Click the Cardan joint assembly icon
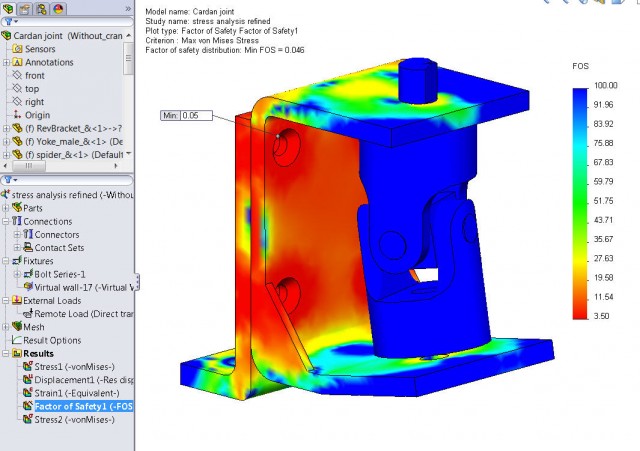The height and width of the screenshot is (451, 640). point(6,36)
